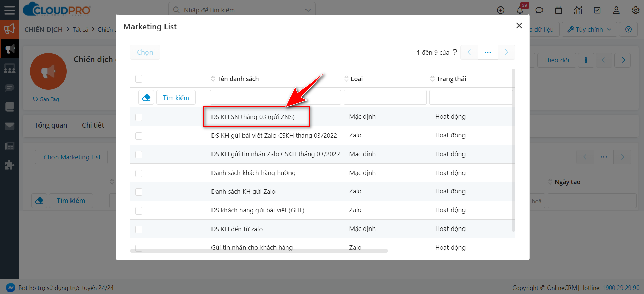Screen dimensions: 644x294
Task: Check the DS KH gửi tin nhắn Zalo CSKH row
Action: [139, 155]
